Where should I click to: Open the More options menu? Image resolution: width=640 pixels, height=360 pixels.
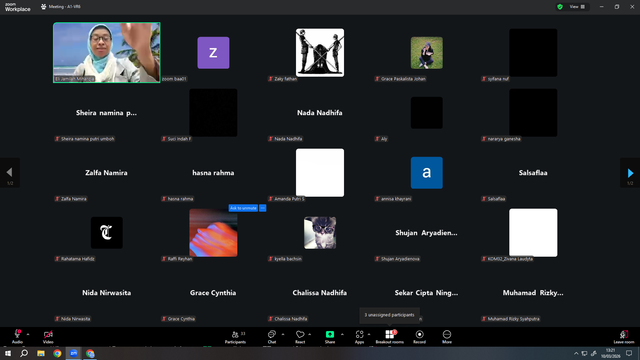[447, 337]
